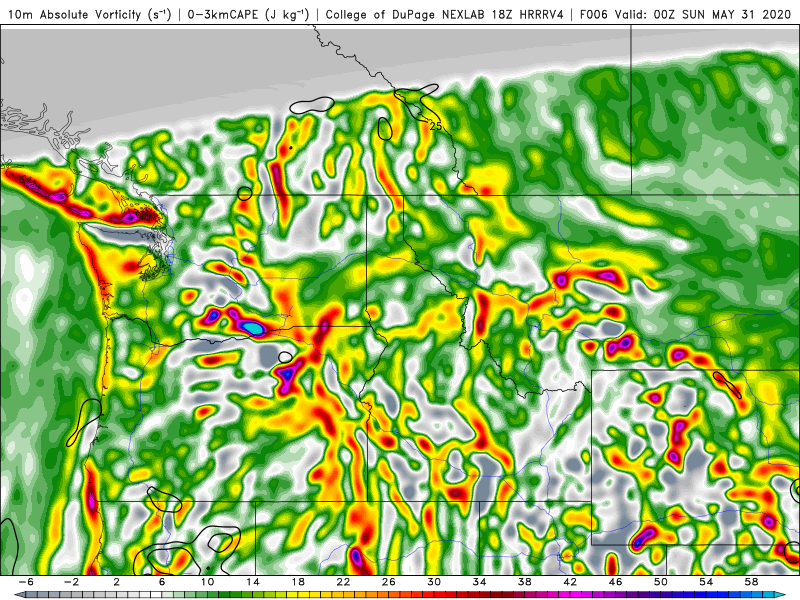
Task: Click the "10" colorbar value
Action: 207,582
